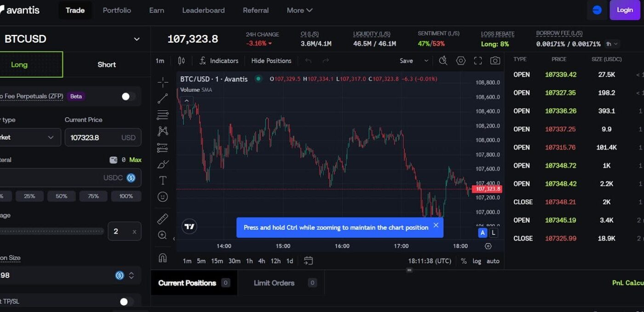Expand the BTCUSD pair selector
The height and width of the screenshot is (312, 644).
137,39
